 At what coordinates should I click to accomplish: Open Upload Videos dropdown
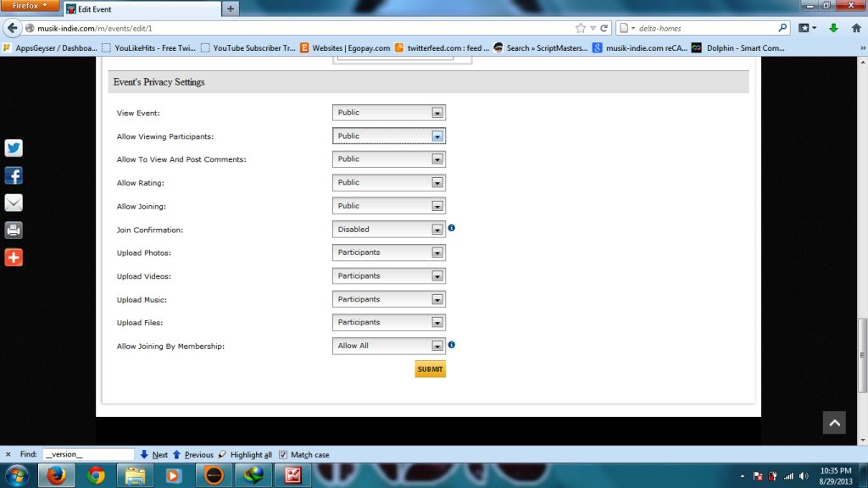[x=389, y=275]
